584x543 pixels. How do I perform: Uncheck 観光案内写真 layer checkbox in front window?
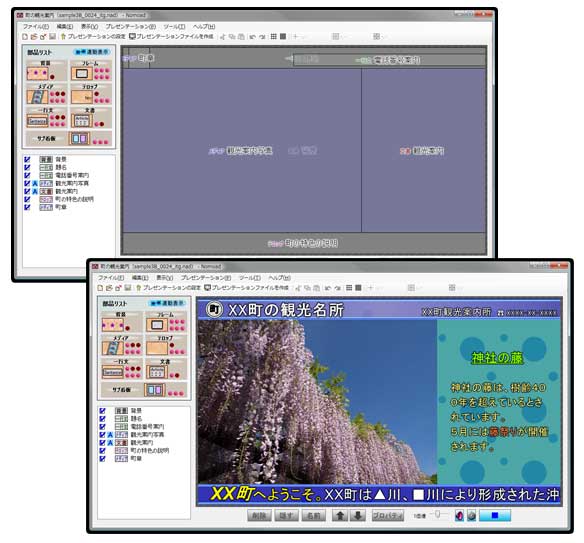click(x=102, y=435)
